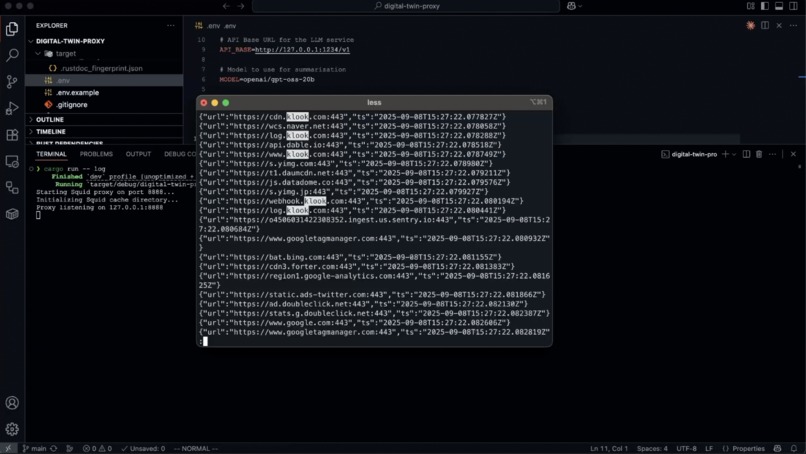Click the digital-twin-proxy command center search
The height and width of the screenshot is (454, 806).
pyautogui.click(x=406, y=6)
